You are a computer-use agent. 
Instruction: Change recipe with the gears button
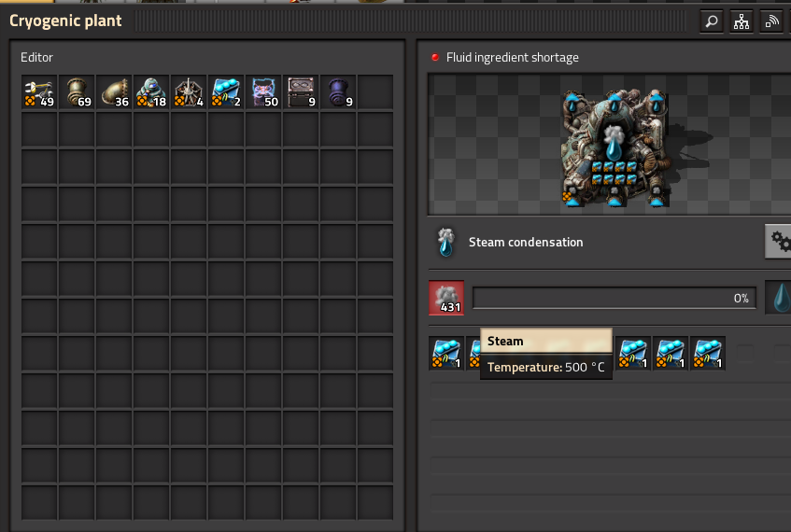(x=778, y=242)
